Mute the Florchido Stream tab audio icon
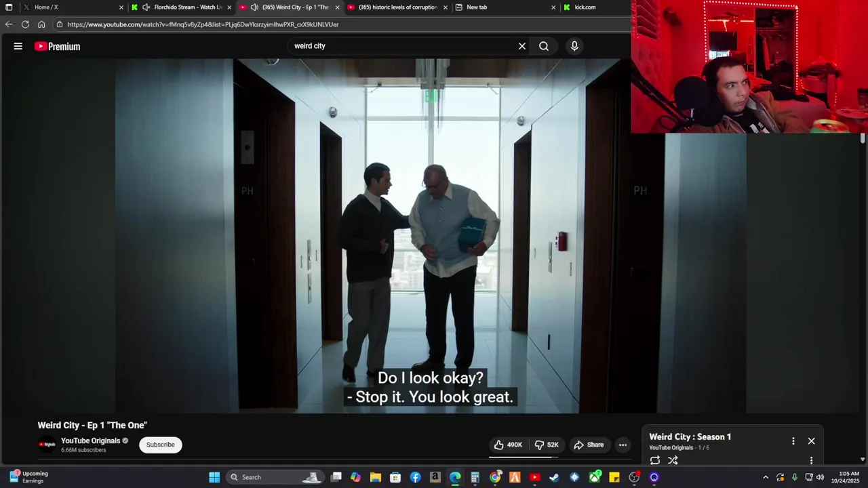The height and width of the screenshot is (488, 868). (146, 7)
